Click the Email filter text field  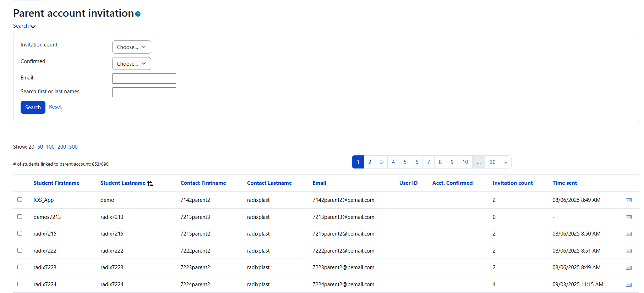(144, 78)
